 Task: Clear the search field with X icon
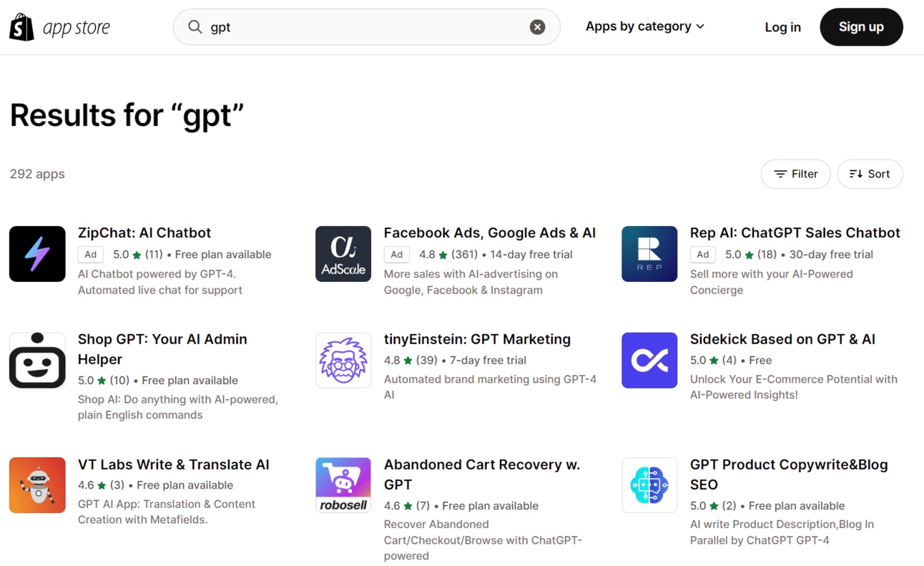coord(537,27)
